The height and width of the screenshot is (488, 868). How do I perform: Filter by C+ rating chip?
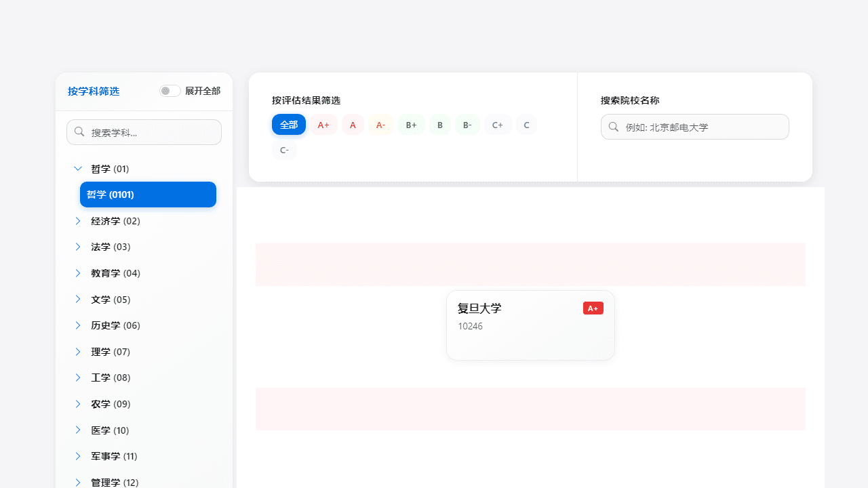(498, 125)
